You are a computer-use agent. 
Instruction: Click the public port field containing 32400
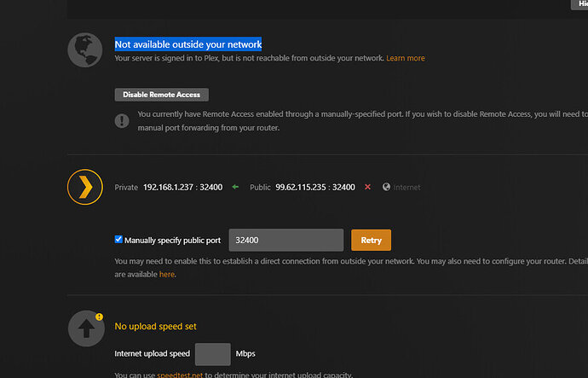pos(286,241)
